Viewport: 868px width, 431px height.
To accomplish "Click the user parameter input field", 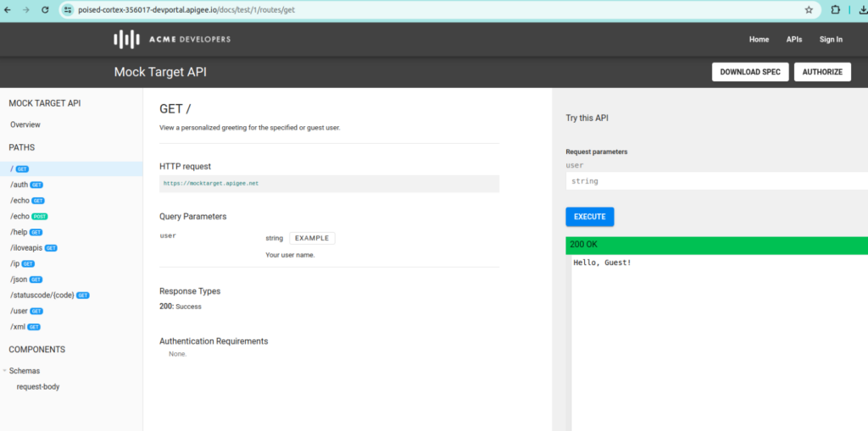I will tap(716, 181).
